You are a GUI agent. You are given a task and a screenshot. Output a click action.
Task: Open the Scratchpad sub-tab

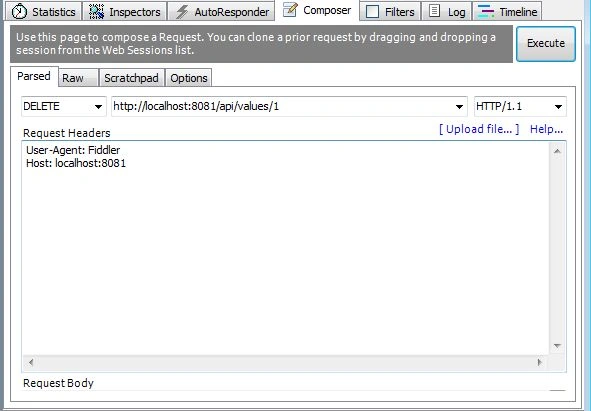[x=132, y=78]
